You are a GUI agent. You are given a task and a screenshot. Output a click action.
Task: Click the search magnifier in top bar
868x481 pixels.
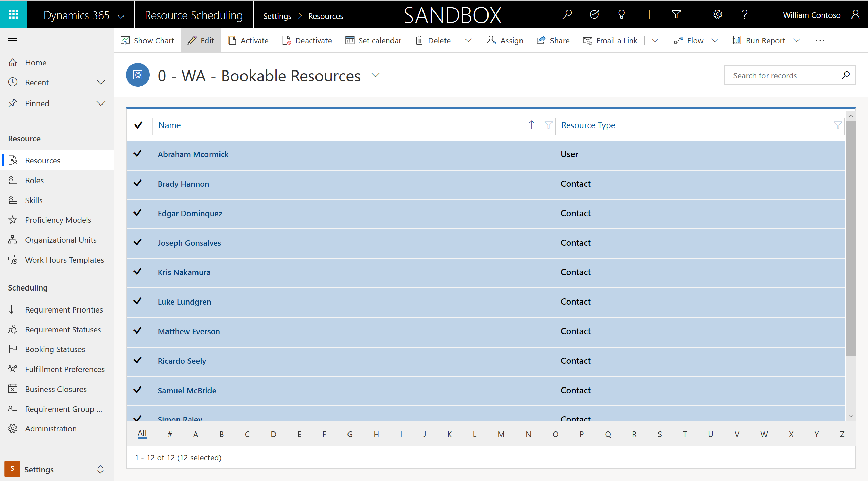(567, 14)
